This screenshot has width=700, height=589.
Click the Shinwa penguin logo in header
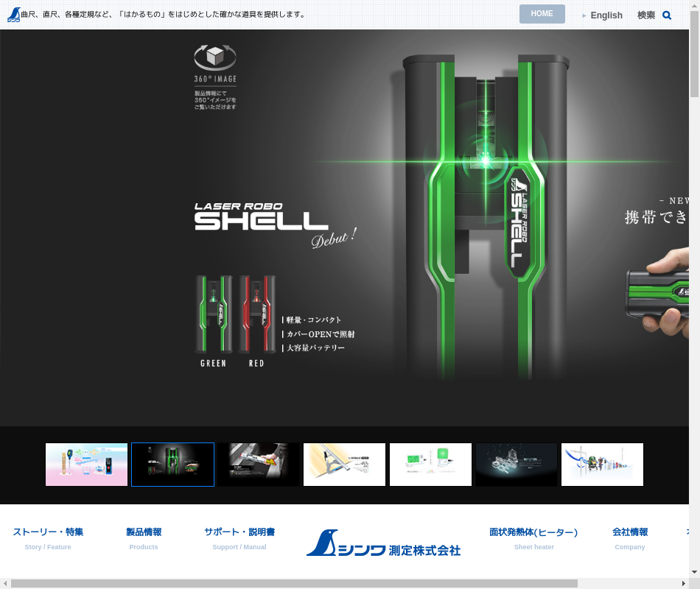tap(14, 15)
